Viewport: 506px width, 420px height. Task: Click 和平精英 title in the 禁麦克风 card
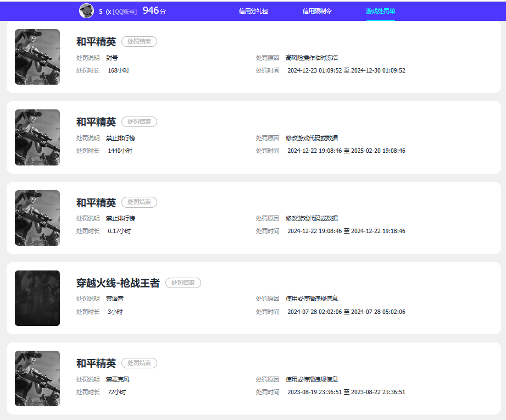[96, 363]
